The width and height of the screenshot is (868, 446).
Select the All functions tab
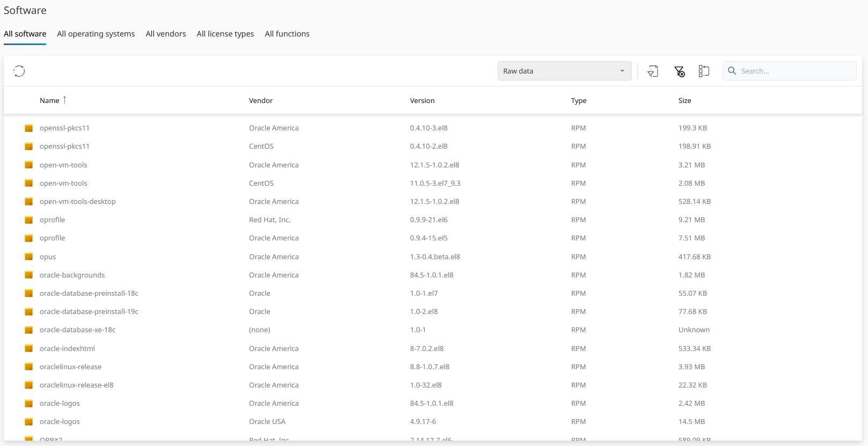click(287, 34)
